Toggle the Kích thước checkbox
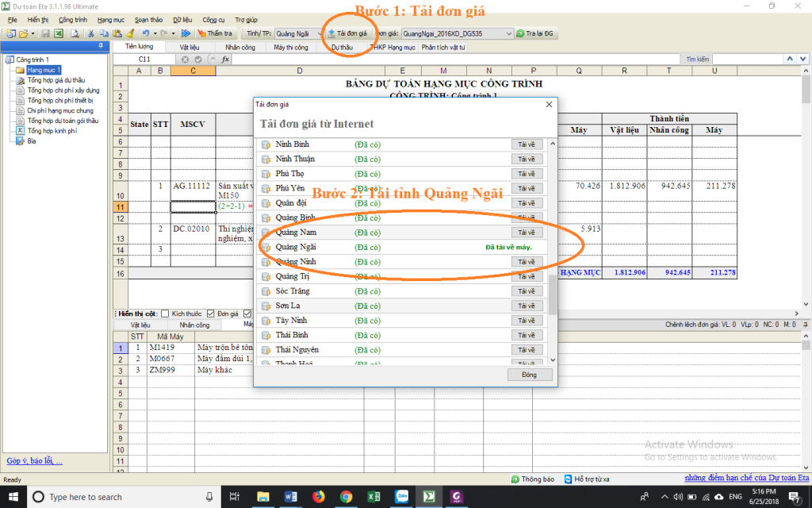This screenshot has width=812, height=508. coord(165,314)
